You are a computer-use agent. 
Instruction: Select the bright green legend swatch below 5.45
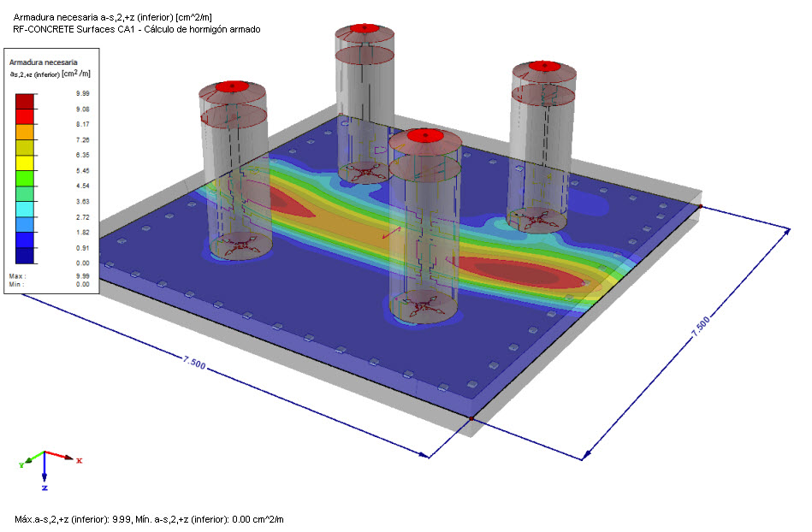tap(24, 179)
